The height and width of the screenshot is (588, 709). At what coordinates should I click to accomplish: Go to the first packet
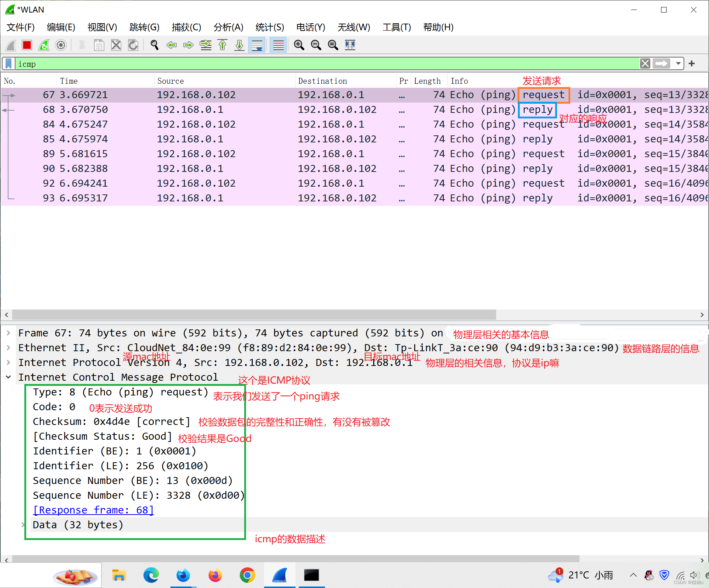click(222, 45)
